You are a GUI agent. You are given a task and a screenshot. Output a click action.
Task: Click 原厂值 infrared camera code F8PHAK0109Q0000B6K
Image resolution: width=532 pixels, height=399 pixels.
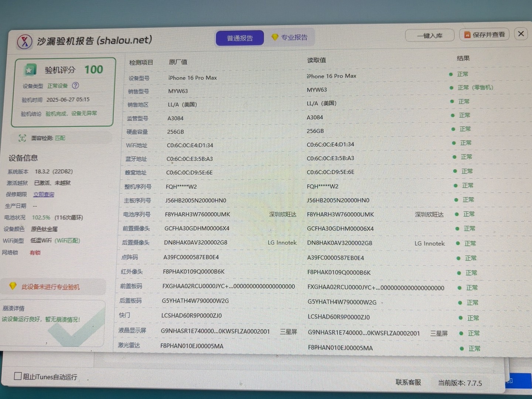coord(194,272)
